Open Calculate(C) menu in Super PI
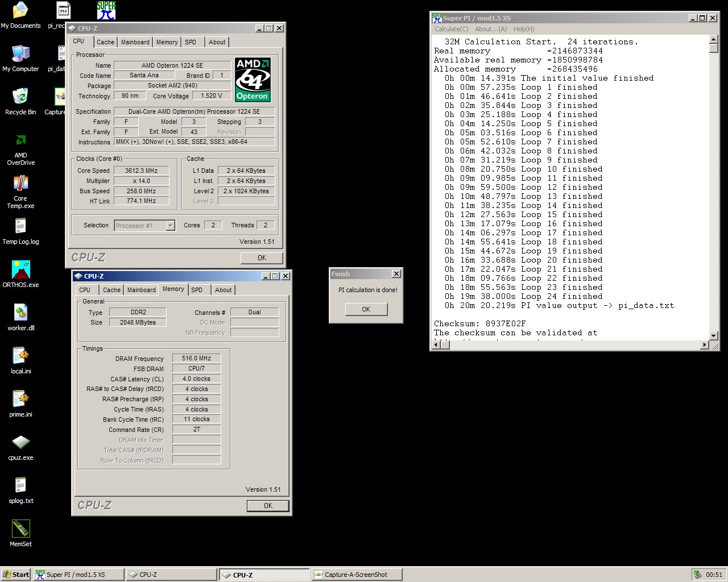This screenshot has height=582, width=728. [452, 29]
